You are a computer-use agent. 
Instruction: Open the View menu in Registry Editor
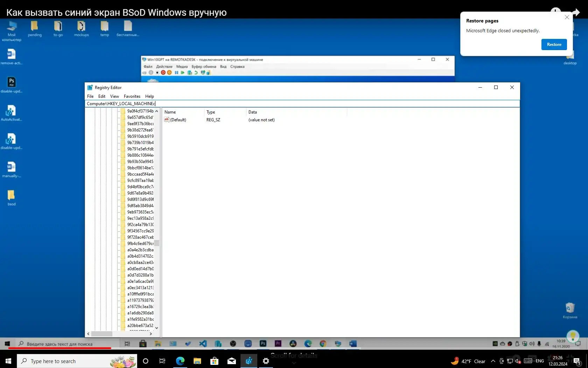[114, 96]
